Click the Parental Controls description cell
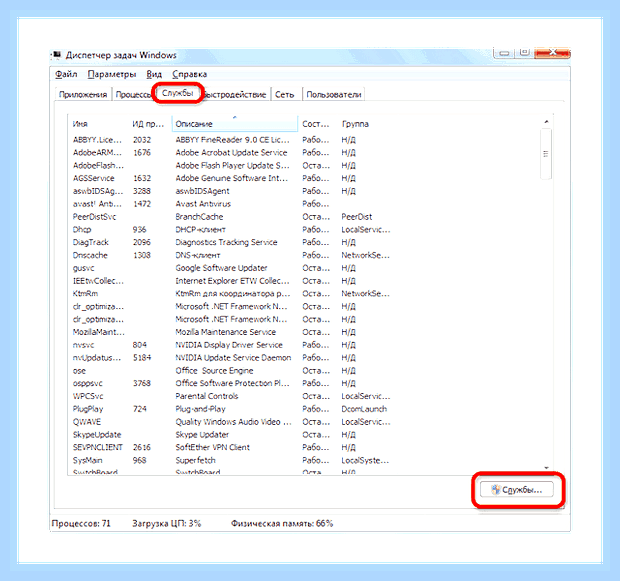The width and height of the screenshot is (620, 581). [207, 396]
